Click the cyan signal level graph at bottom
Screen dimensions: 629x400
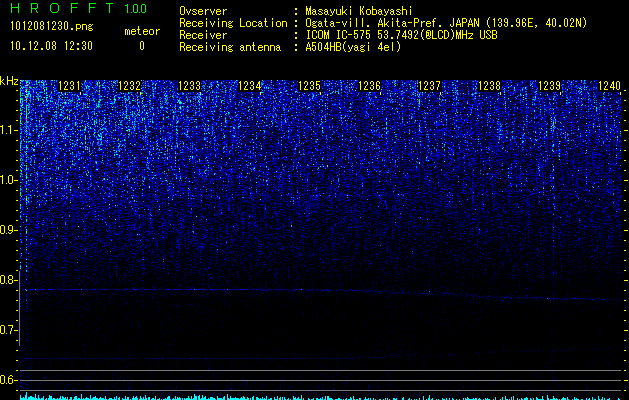coord(321,396)
